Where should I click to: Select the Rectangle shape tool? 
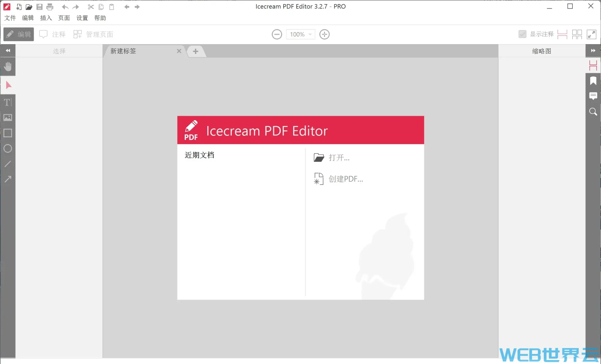pos(8,133)
